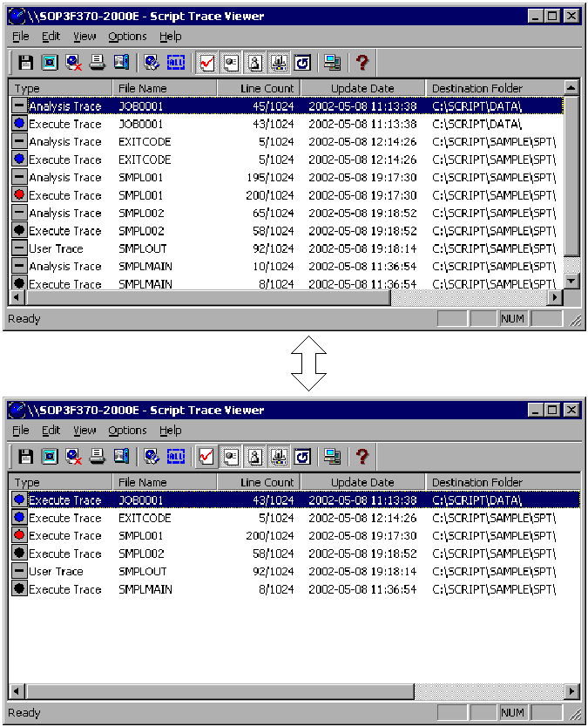Open the Help menu in the lower window
The height and width of the screenshot is (727, 588).
(171, 431)
